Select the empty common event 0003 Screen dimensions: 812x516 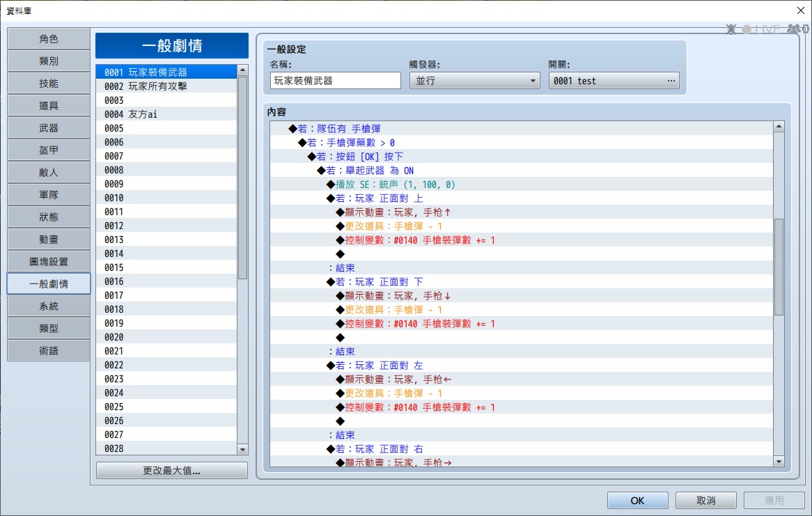[166, 100]
